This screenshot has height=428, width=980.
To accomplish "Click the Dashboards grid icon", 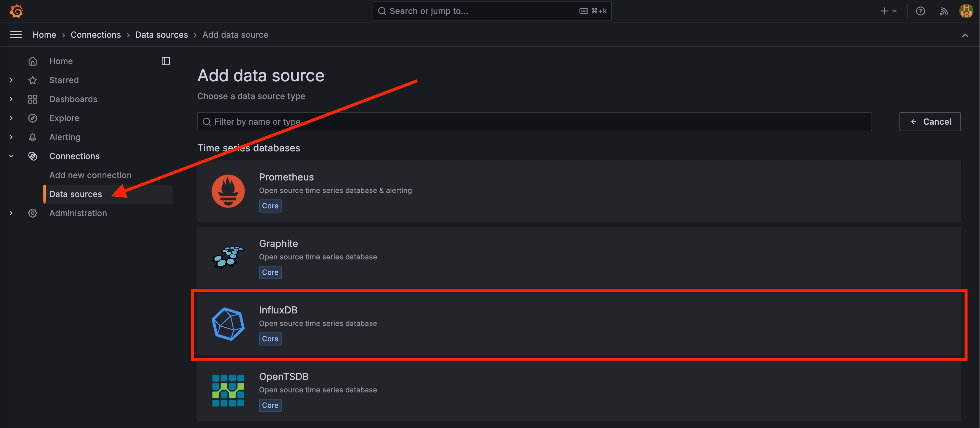I will point(33,99).
